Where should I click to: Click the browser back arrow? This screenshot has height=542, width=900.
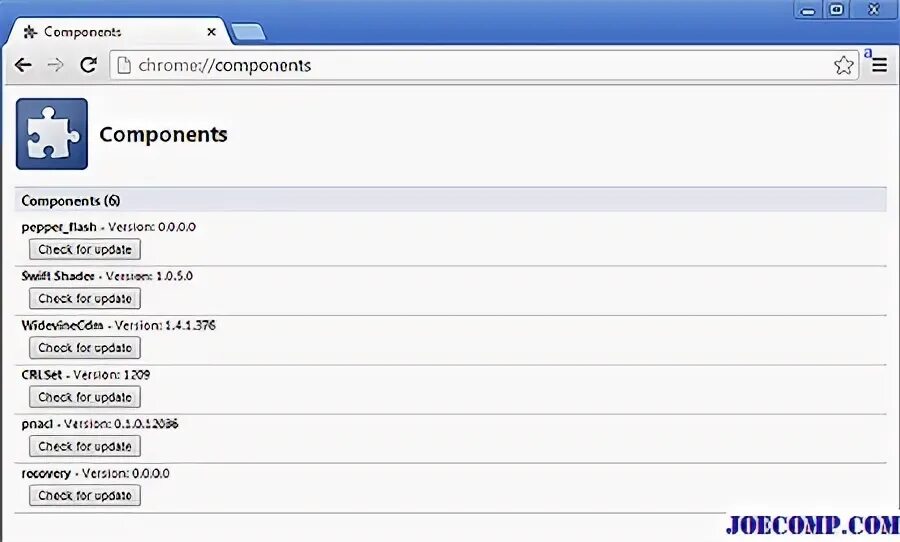point(22,65)
